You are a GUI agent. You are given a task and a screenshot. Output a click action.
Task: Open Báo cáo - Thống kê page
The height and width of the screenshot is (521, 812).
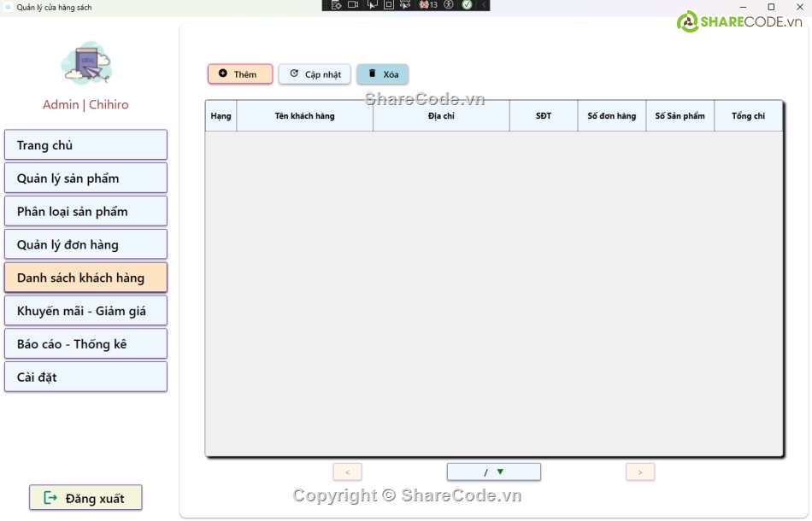click(85, 344)
